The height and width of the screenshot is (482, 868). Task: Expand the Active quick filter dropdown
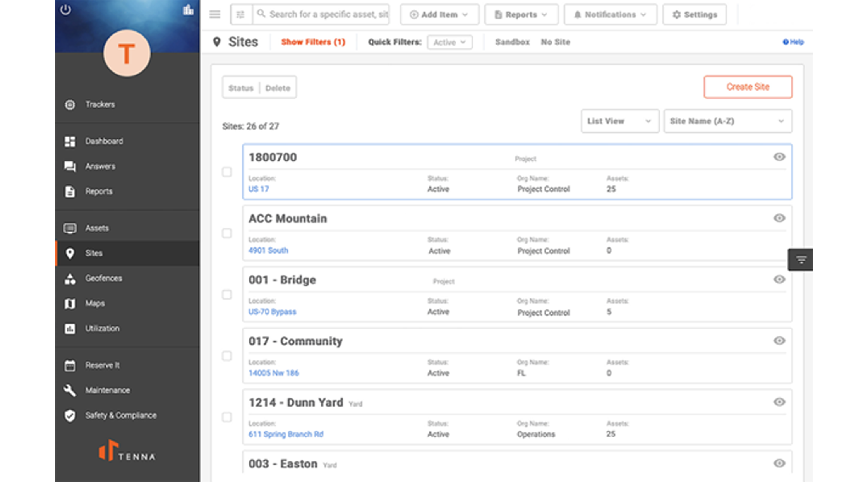pyautogui.click(x=449, y=42)
